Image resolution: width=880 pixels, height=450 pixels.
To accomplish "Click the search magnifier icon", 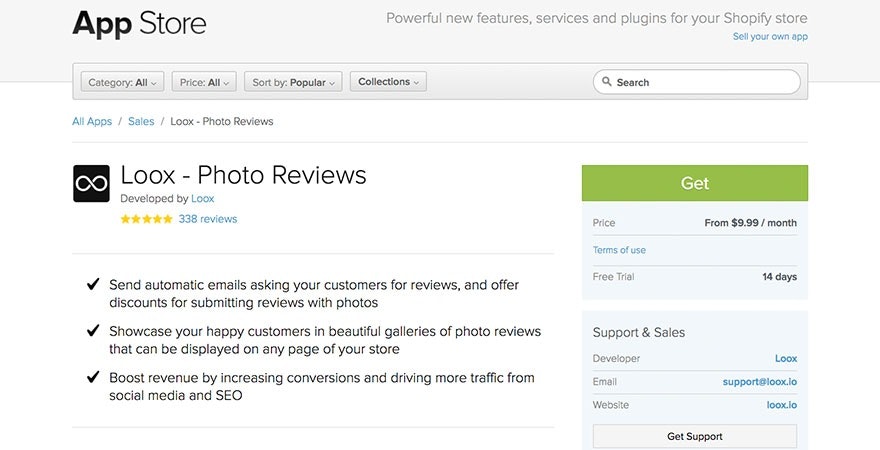I will [x=606, y=82].
